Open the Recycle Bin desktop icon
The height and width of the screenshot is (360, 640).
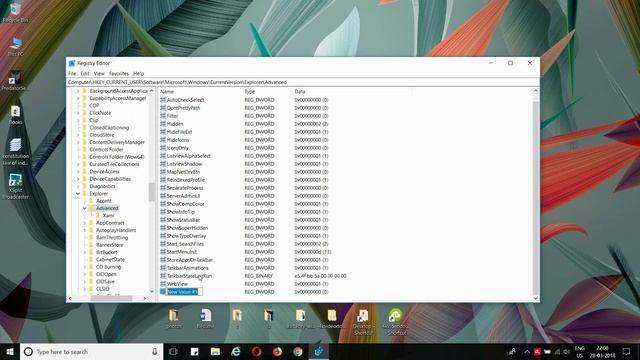point(15,12)
